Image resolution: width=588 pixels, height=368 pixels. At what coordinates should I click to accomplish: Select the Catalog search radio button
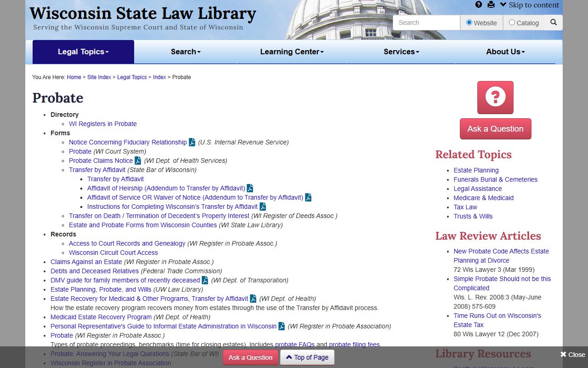(x=512, y=22)
